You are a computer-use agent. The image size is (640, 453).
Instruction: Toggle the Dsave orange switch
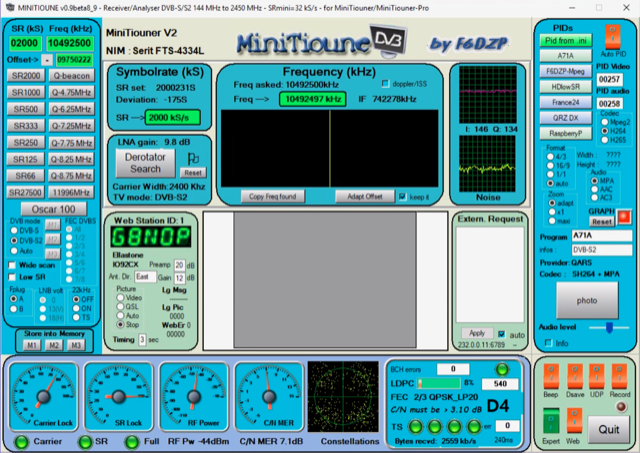tap(575, 376)
